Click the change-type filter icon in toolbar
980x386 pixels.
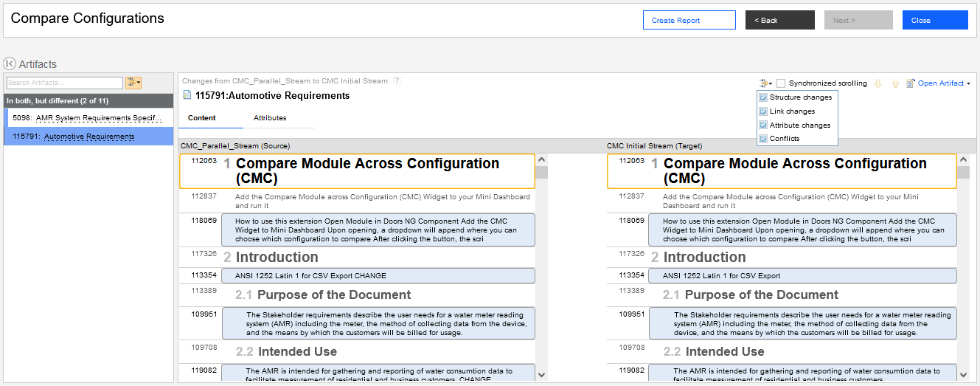(765, 83)
